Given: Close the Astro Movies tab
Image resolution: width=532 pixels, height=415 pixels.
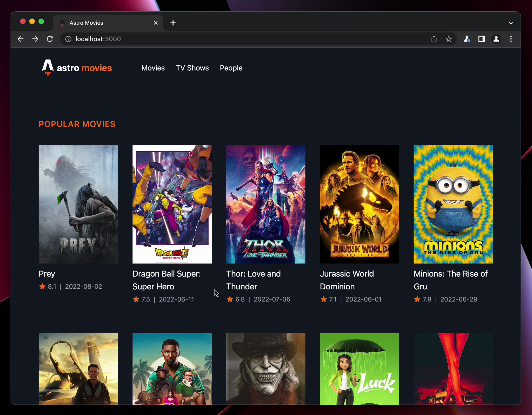Looking at the screenshot, I should (x=156, y=23).
